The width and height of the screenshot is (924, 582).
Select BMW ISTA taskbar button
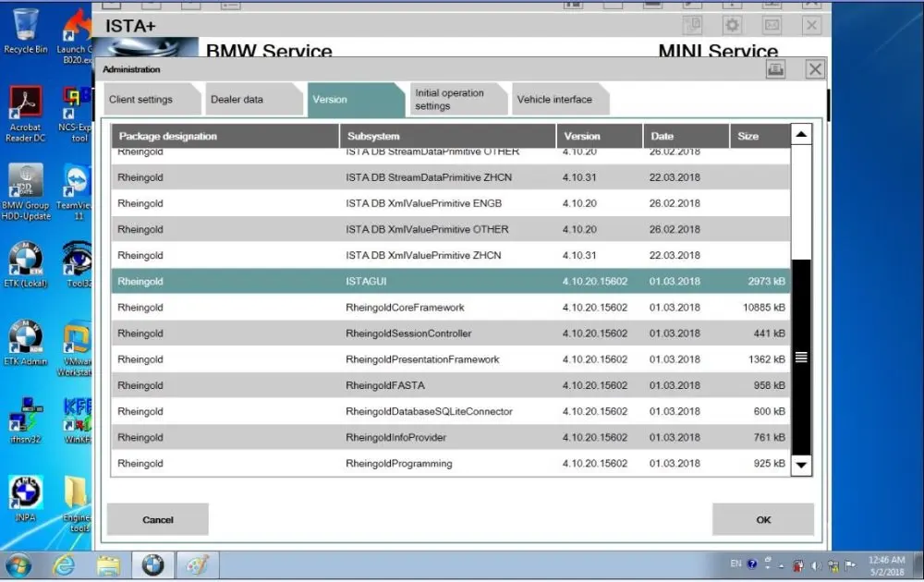point(152,565)
